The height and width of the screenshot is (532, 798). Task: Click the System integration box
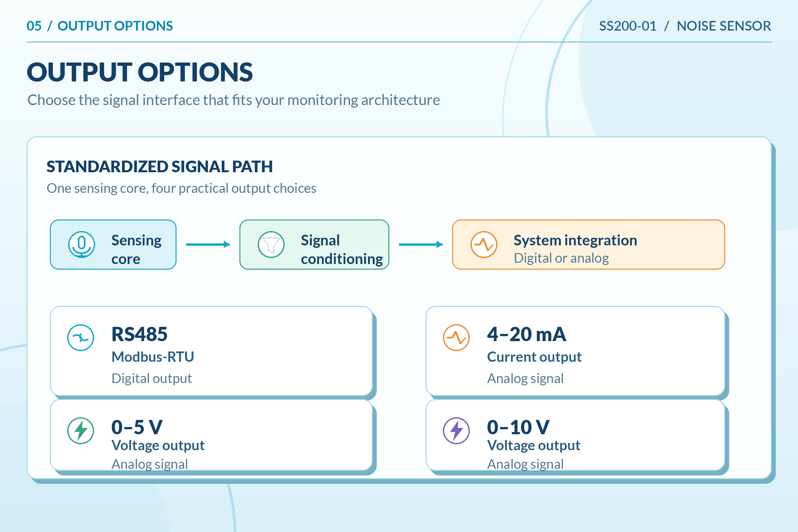[x=589, y=245]
